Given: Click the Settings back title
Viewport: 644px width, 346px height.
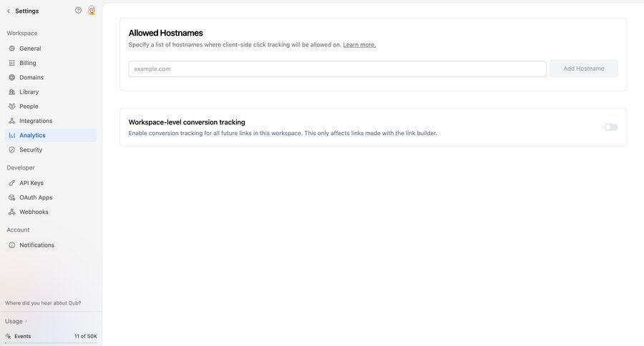Looking at the screenshot, I should pos(26,11).
